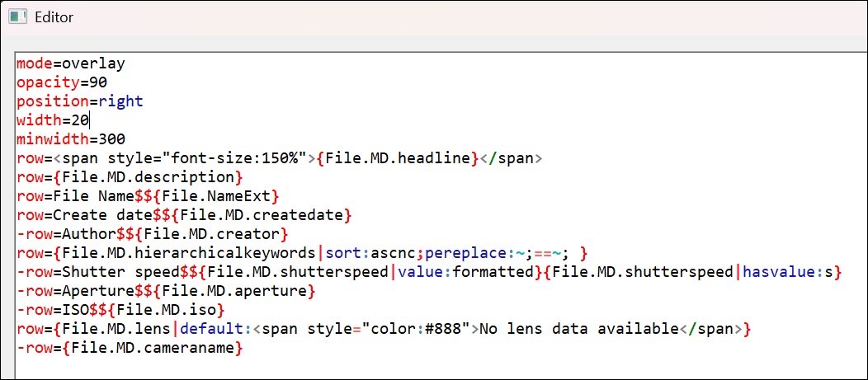Click the "width=20" line
The image size is (868, 380).
pos(53,120)
